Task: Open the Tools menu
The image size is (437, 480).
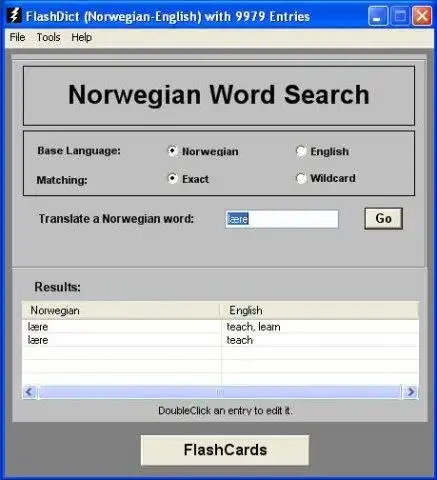Action: 48,37
